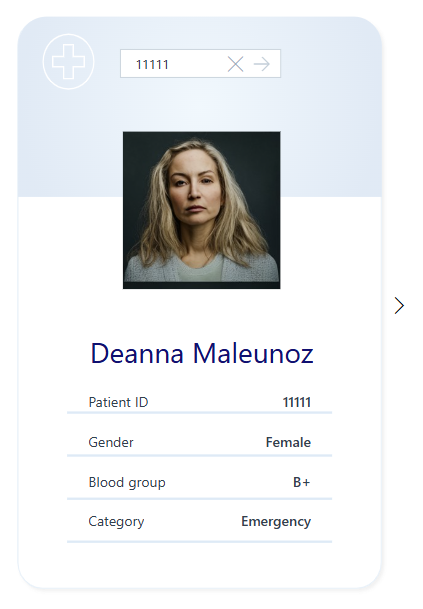Click the Blood group label

pyautogui.click(x=127, y=482)
